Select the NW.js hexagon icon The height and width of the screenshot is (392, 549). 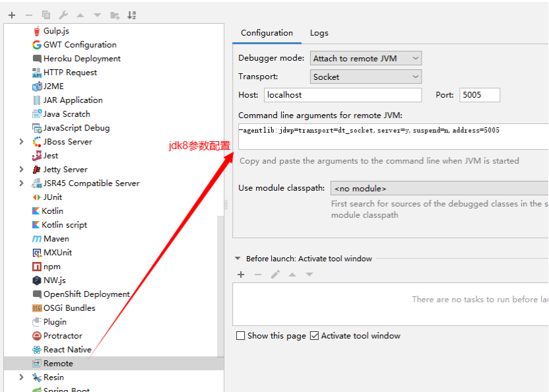(x=37, y=280)
